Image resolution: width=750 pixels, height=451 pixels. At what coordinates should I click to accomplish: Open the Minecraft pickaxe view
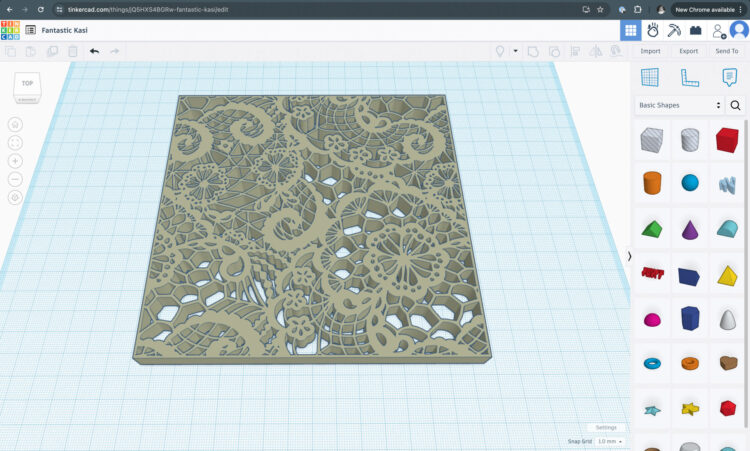[674, 30]
